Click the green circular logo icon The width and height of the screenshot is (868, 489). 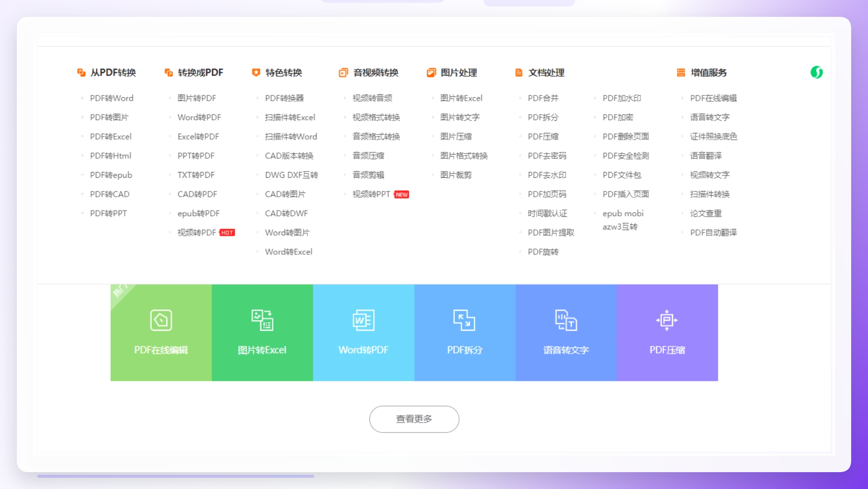(816, 72)
